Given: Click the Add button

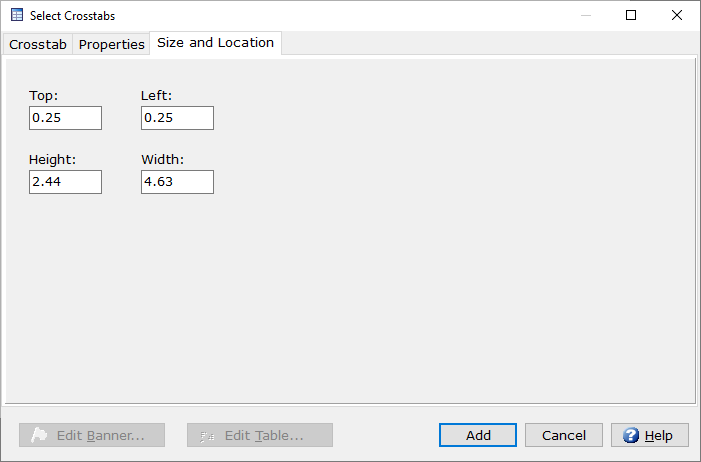Looking at the screenshot, I should pyautogui.click(x=478, y=435).
